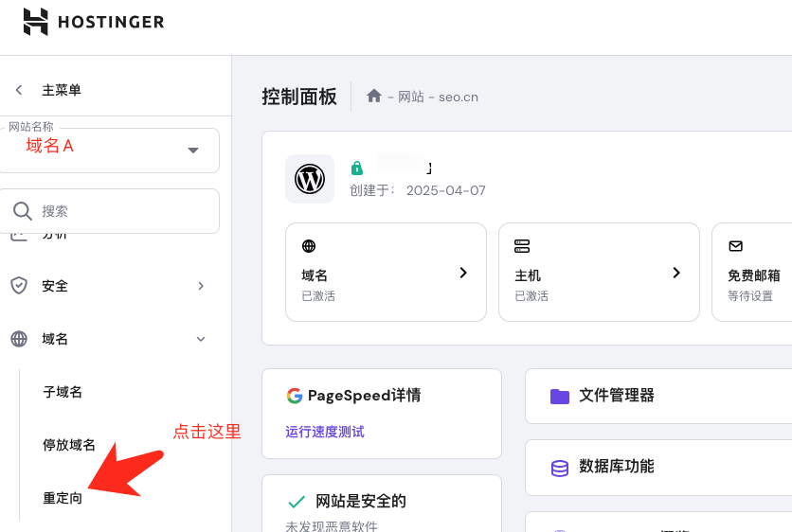Click the globe icon beside 域名 in sidebar
The image size is (792, 532).
tap(19, 339)
